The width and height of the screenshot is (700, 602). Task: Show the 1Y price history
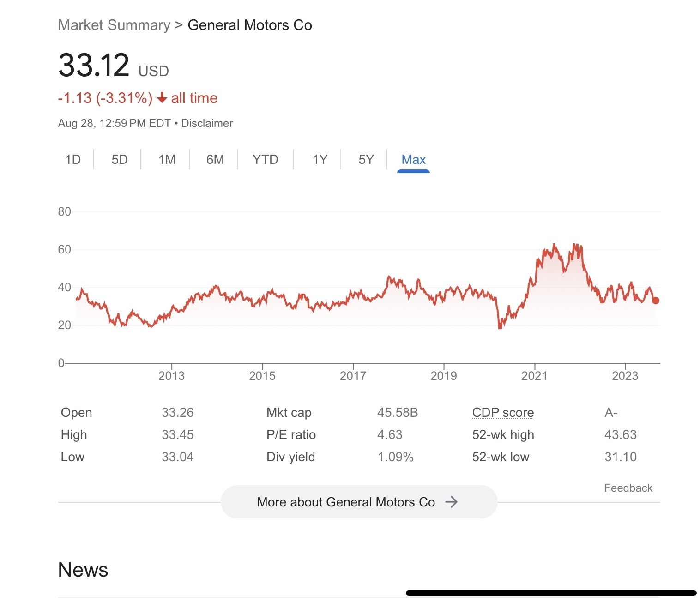(x=320, y=159)
